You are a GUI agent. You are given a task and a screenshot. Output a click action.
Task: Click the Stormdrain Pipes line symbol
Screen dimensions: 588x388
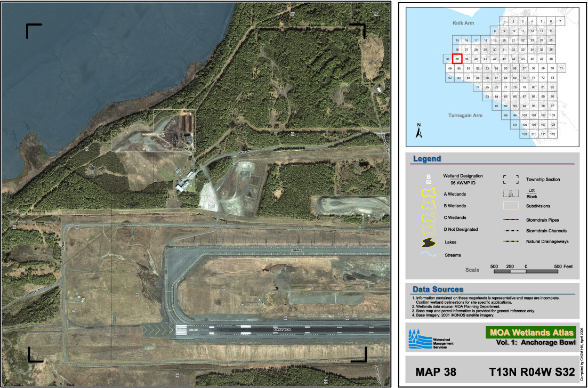pos(511,220)
